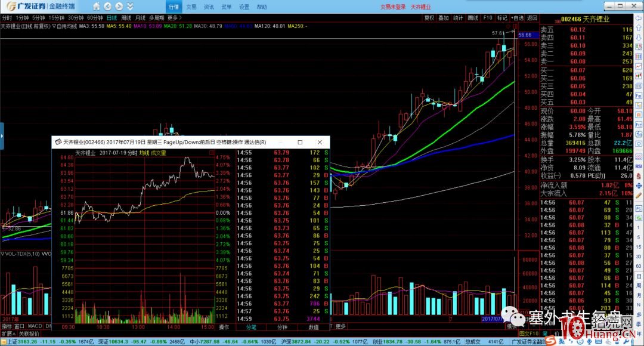
Task: Select the 成交量 label in the intraday popup
Action: click(x=159, y=153)
